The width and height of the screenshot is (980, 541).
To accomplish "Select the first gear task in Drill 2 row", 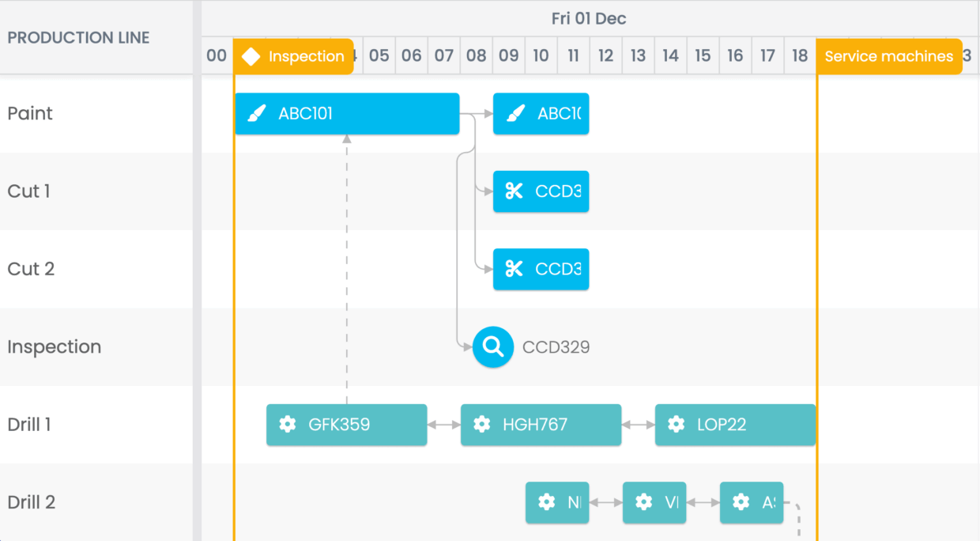I will tap(557, 502).
